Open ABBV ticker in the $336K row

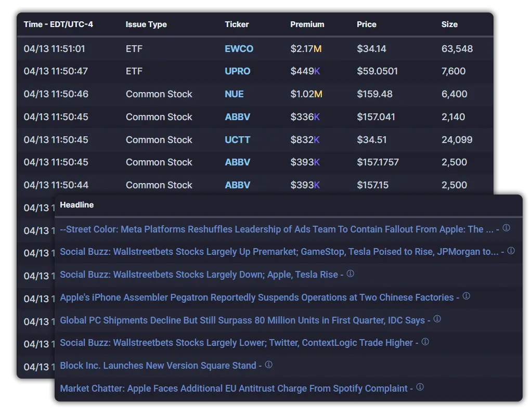click(x=238, y=117)
